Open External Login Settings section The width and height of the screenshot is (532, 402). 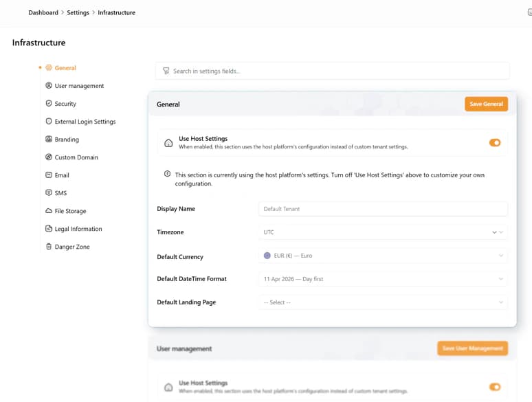coord(85,122)
